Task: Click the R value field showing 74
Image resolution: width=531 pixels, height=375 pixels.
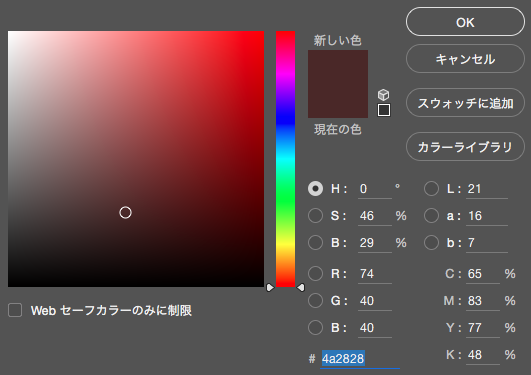Action: click(x=375, y=274)
